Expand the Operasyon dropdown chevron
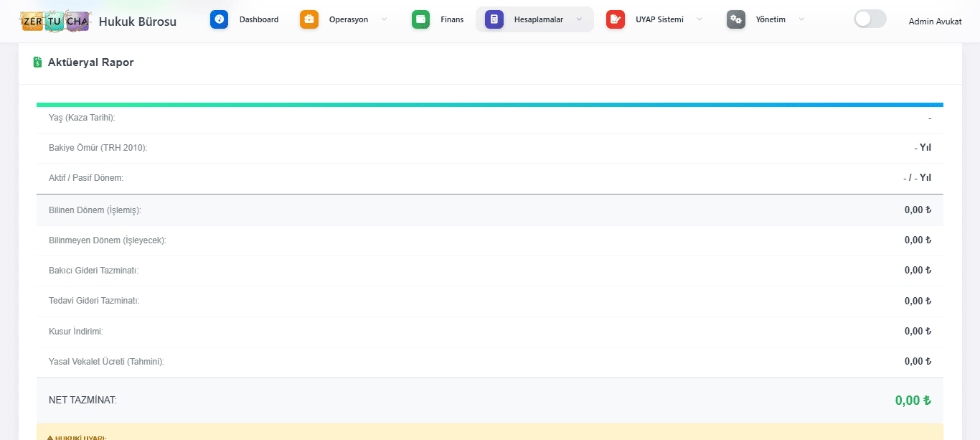This screenshot has height=440, width=980. (x=384, y=19)
